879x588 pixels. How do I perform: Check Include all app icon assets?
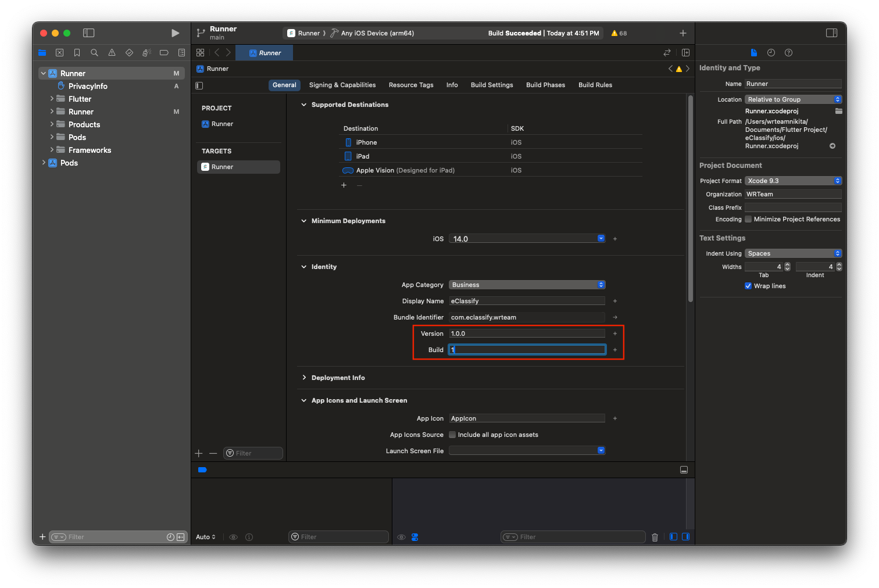pyautogui.click(x=452, y=435)
